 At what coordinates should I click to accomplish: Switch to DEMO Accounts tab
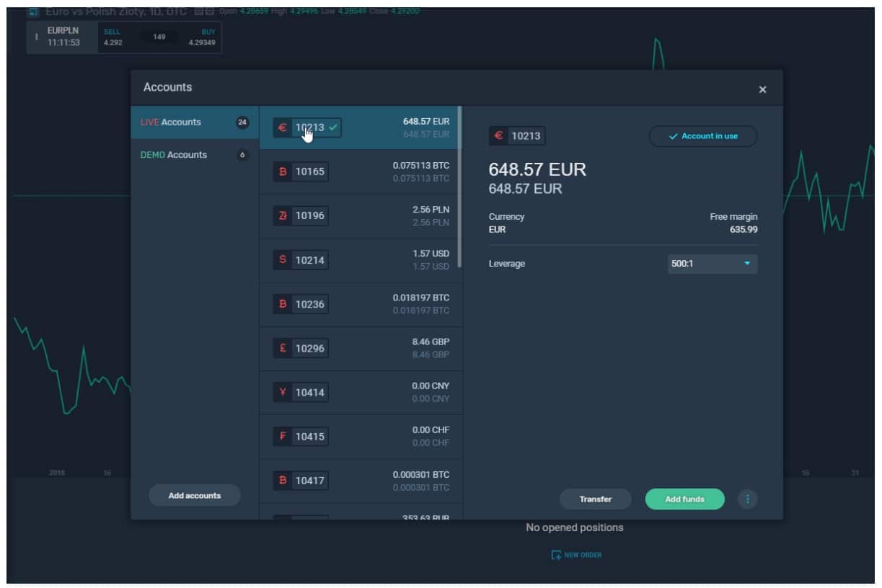(181, 155)
